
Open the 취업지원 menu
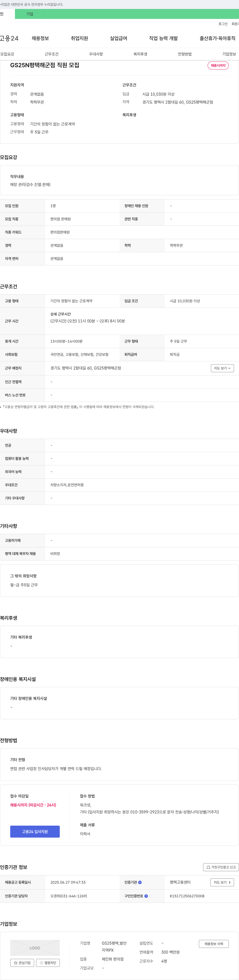tap(79, 38)
